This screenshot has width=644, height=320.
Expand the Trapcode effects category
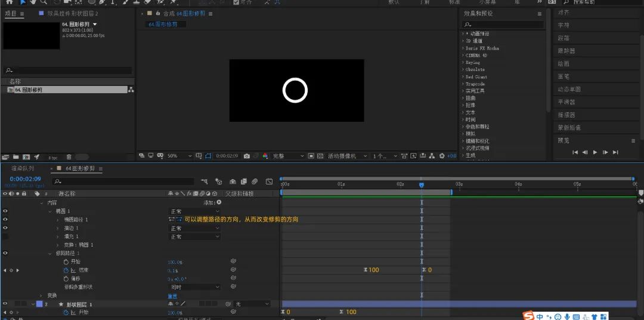(x=463, y=84)
